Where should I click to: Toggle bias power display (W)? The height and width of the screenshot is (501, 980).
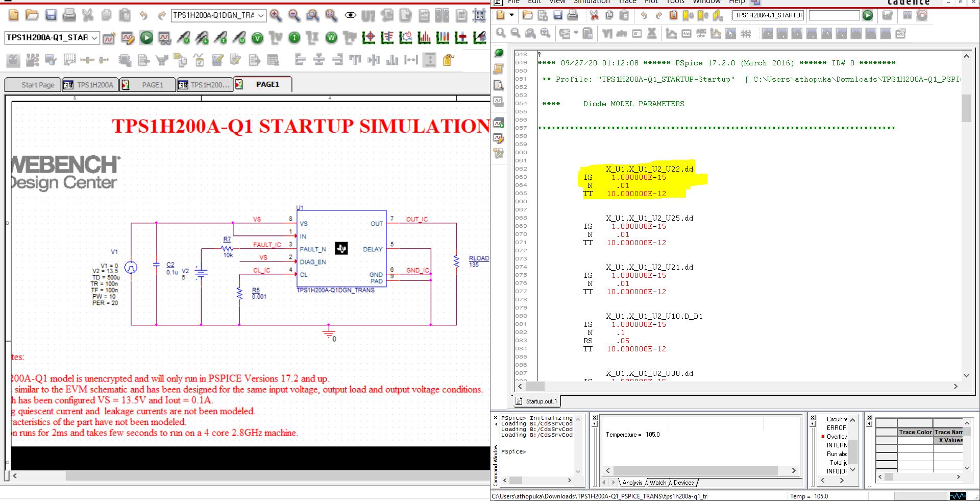coord(331,38)
